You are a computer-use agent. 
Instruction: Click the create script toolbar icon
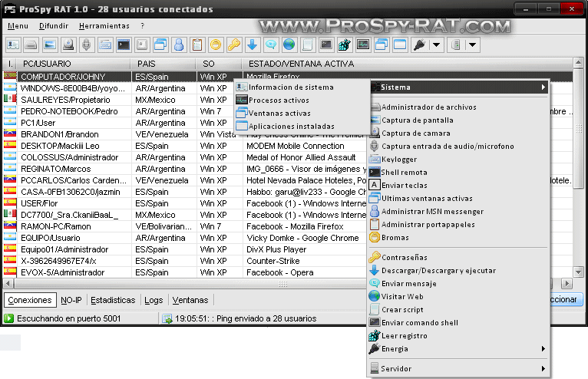click(x=308, y=45)
